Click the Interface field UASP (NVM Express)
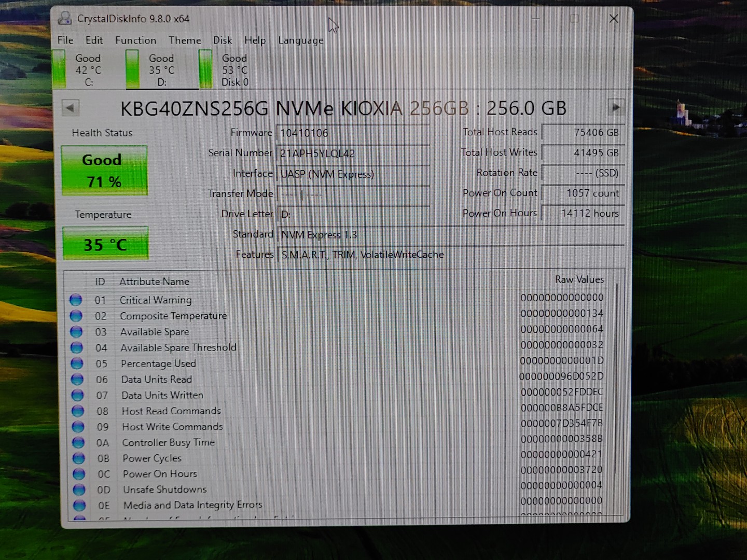The width and height of the screenshot is (747, 560). coord(353,174)
